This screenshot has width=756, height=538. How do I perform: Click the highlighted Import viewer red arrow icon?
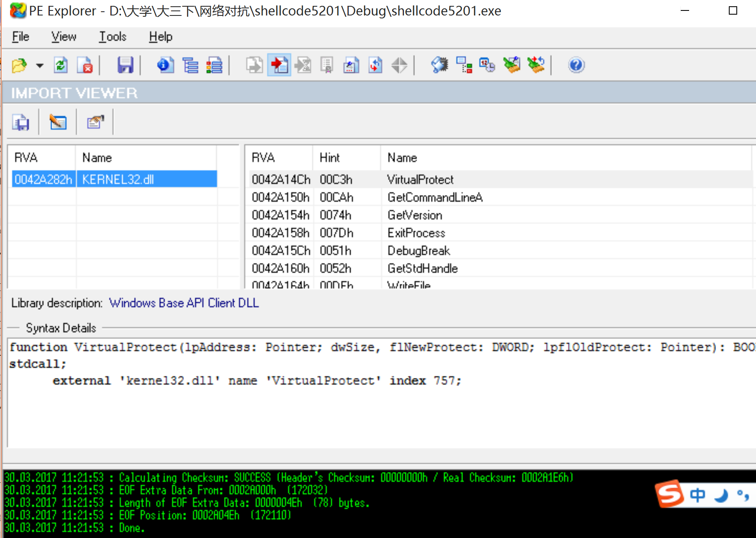click(x=279, y=65)
